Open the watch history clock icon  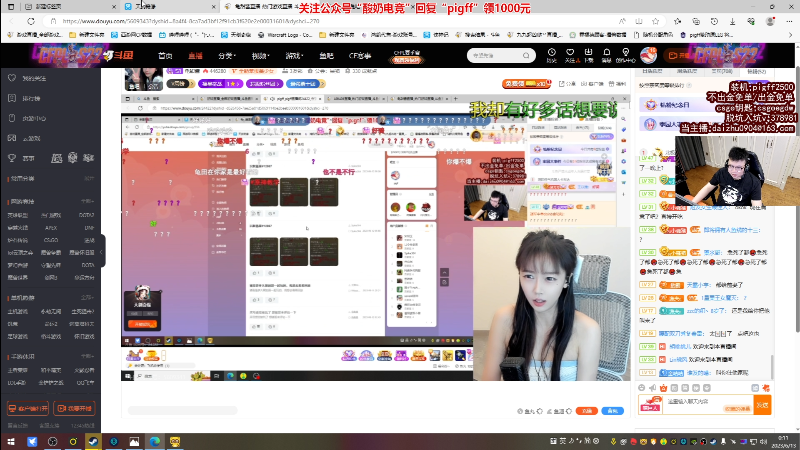coord(552,53)
